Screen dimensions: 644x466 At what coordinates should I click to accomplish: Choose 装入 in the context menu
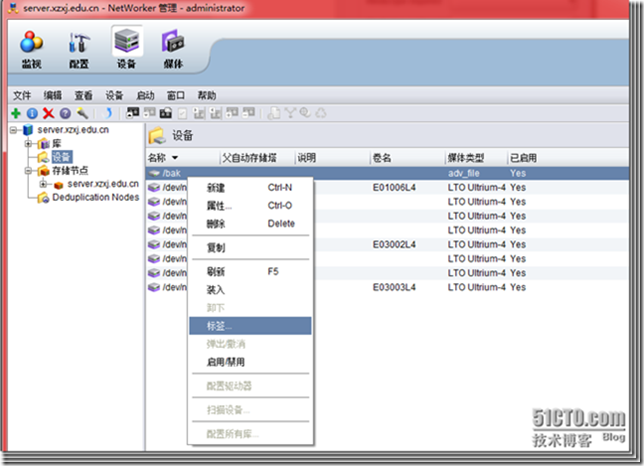coord(251,290)
